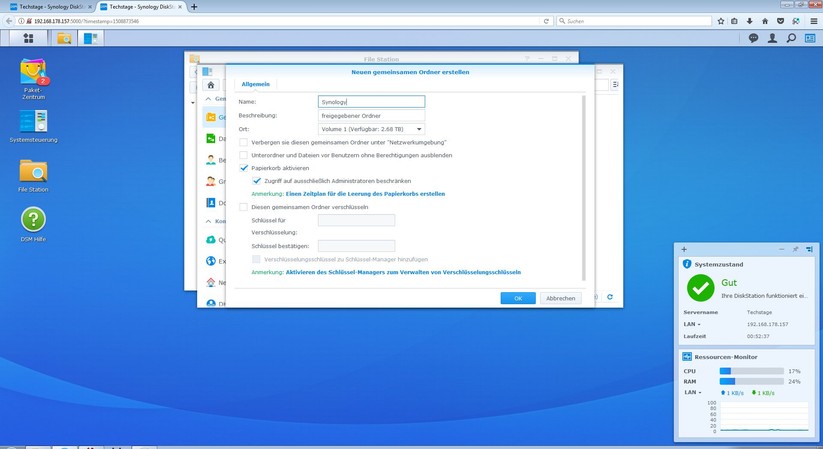Open the user account icon in DSM taskbar
The height and width of the screenshot is (449, 823).
pyautogui.click(x=772, y=38)
